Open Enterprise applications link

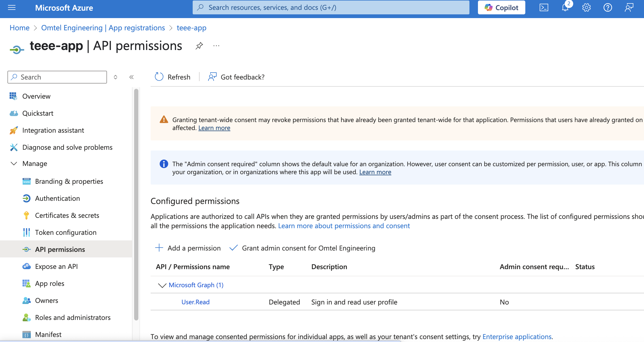[x=517, y=336]
